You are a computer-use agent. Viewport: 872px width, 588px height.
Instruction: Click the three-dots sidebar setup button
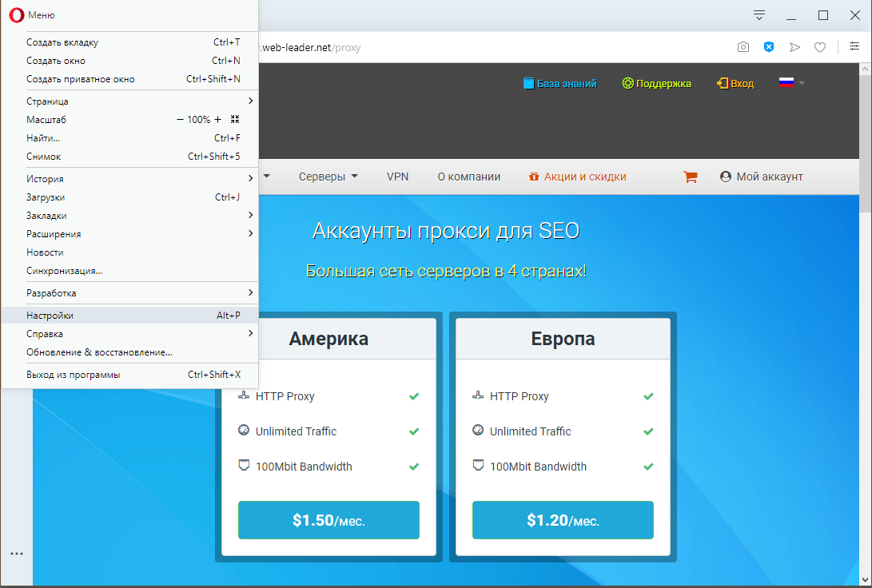pyautogui.click(x=16, y=553)
